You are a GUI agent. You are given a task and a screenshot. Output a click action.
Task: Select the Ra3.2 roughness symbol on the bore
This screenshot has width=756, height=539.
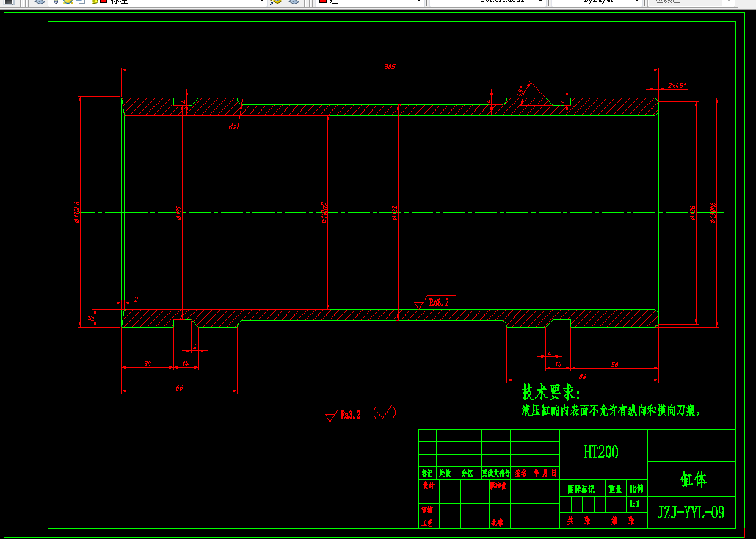click(434, 303)
